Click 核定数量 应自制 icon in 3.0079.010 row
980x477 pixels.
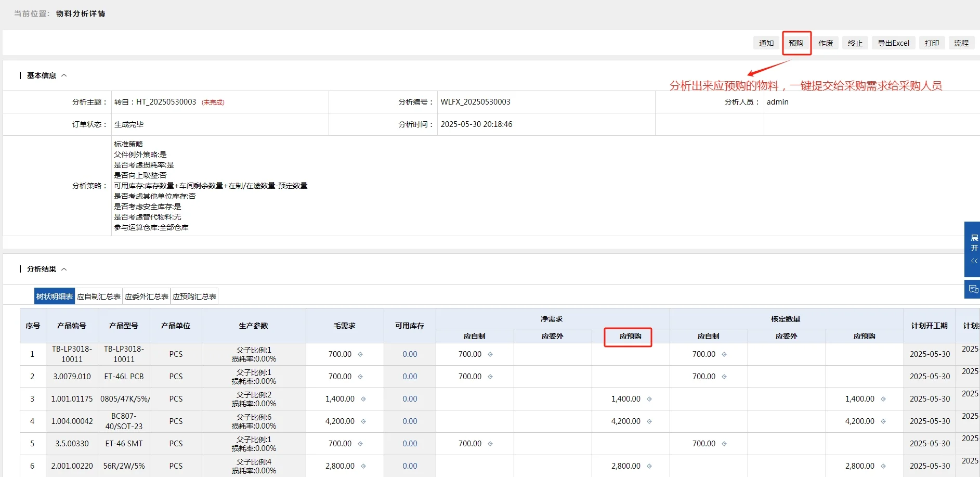(x=724, y=377)
